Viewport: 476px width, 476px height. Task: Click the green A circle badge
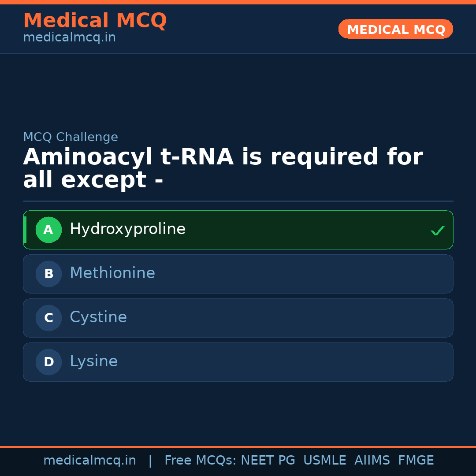click(x=48, y=230)
